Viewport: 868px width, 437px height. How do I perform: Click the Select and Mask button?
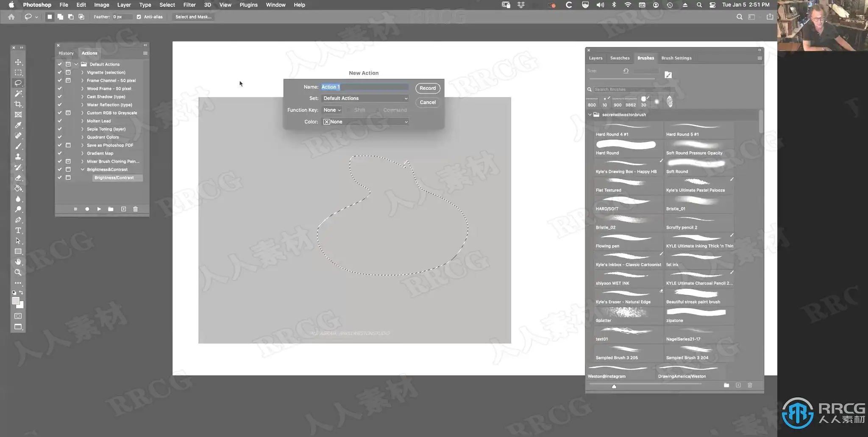coord(193,17)
